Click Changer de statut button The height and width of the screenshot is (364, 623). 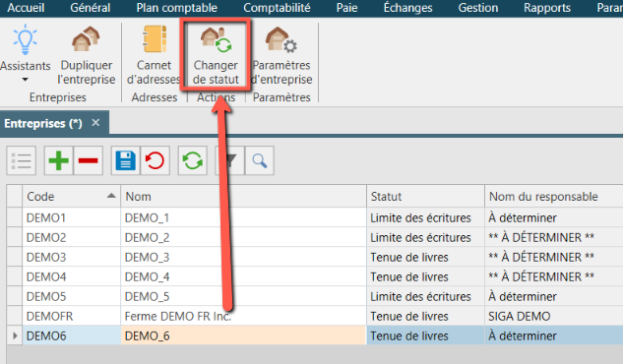click(216, 54)
